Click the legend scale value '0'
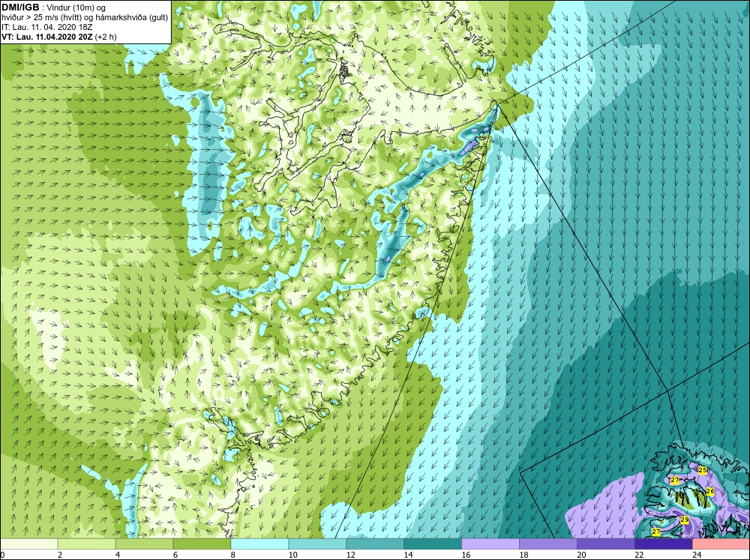This screenshot has height=560, width=750. (x=2, y=555)
